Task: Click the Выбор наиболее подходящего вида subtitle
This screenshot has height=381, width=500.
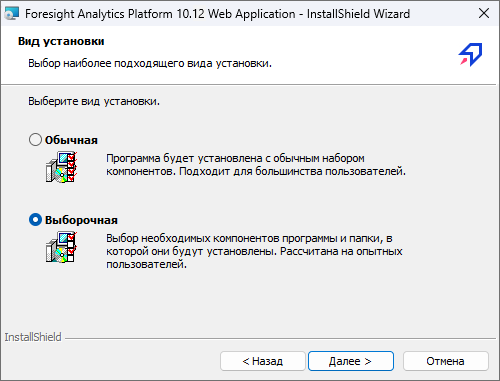Action: pyautogui.click(x=150, y=63)
